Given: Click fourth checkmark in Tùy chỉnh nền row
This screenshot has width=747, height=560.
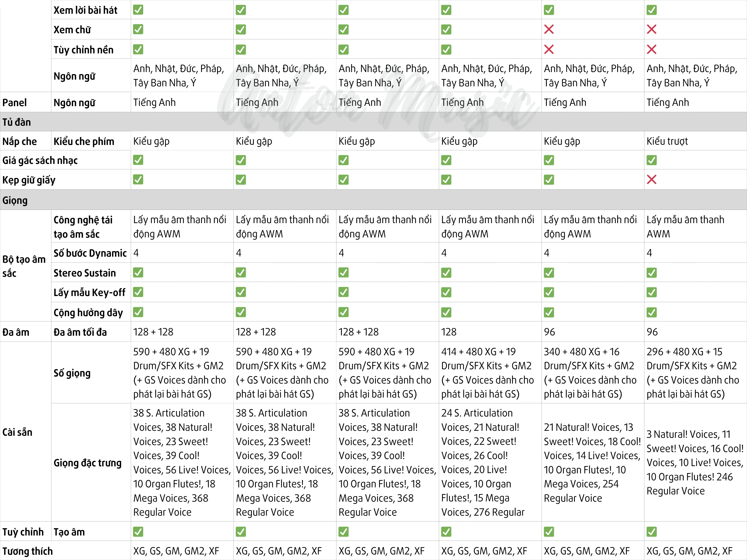Looking at the screenshot, I should click(446, 49).
